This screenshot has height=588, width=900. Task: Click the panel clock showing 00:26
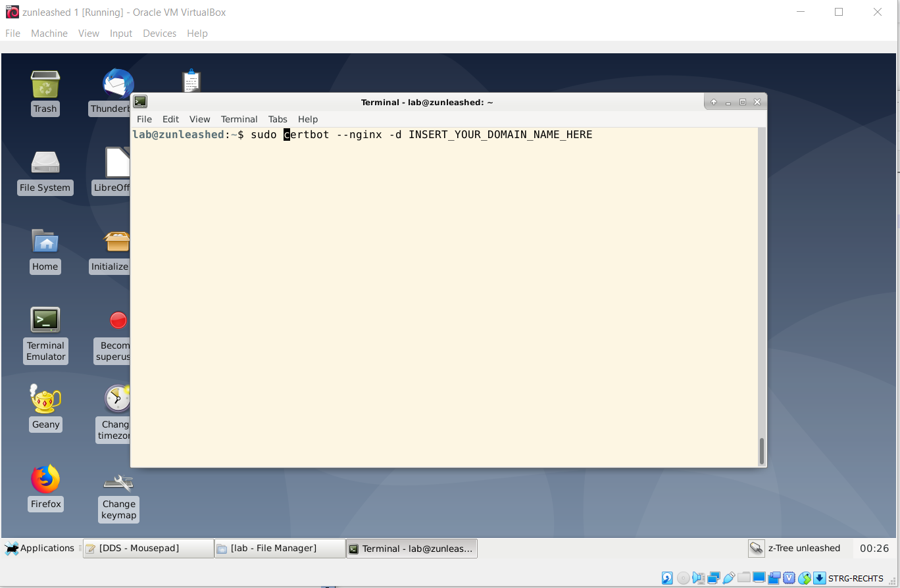pyautogui.click(x=874, y=548)
